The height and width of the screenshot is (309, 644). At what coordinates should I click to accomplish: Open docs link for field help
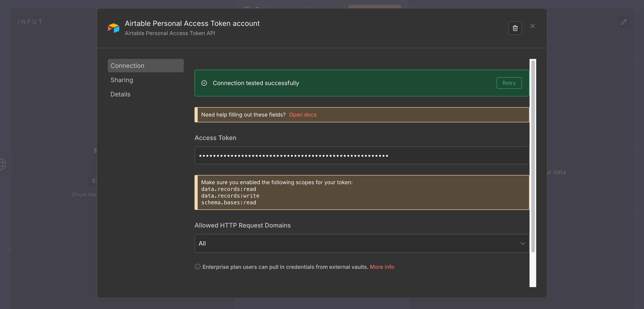[x=303, y=115]
